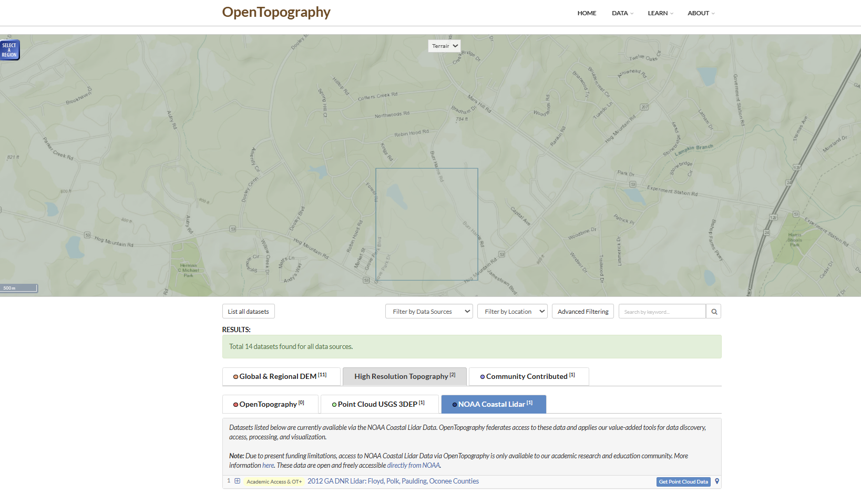The height and width of the screenshot is (504, 861).
Task: Click the 500 m map scale bar
Action: tap(19, 288)
